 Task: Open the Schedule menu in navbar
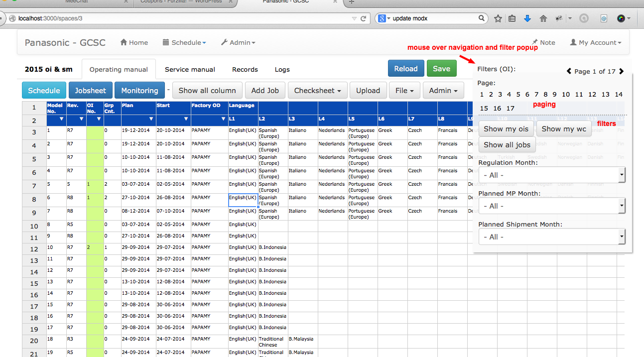[184, 43]
